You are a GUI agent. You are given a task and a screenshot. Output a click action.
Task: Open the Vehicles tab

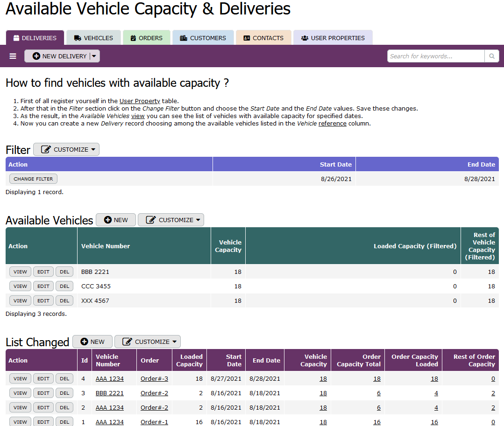click(x=93, y=38)
